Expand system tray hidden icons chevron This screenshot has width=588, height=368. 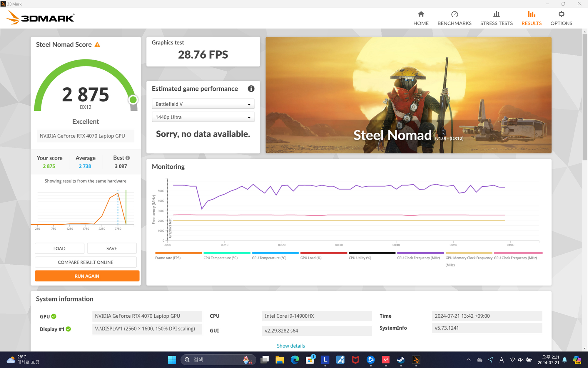click(468, 360)
